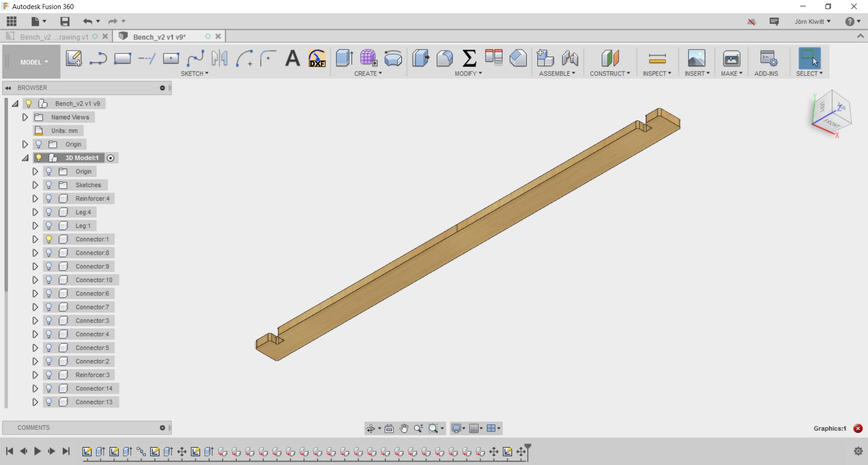Image resolution: width=868 pixels, height=465 pixels.
Task: Click the Pan hand icon
Action: 404,428
